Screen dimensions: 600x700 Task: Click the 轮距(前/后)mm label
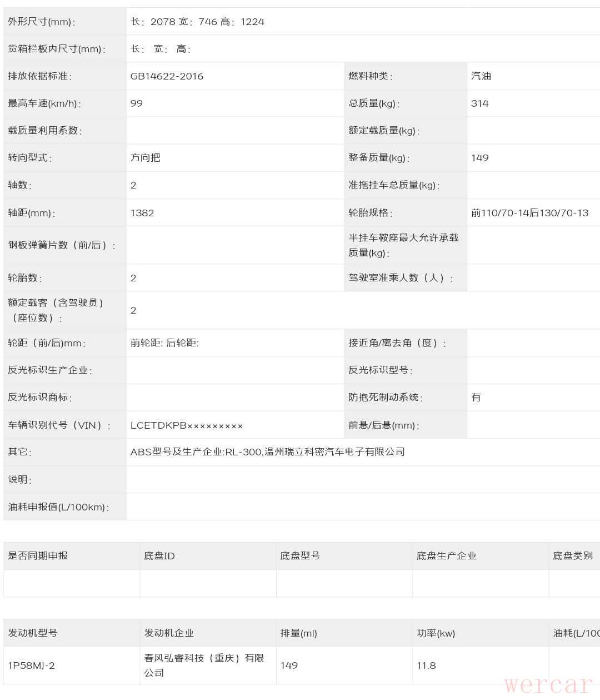(x=47, y=343)
